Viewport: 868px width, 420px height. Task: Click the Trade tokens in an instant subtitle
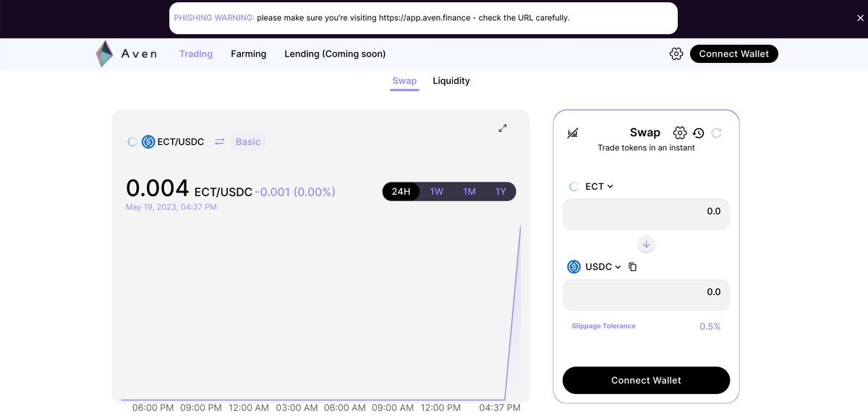tap(646, 148)
